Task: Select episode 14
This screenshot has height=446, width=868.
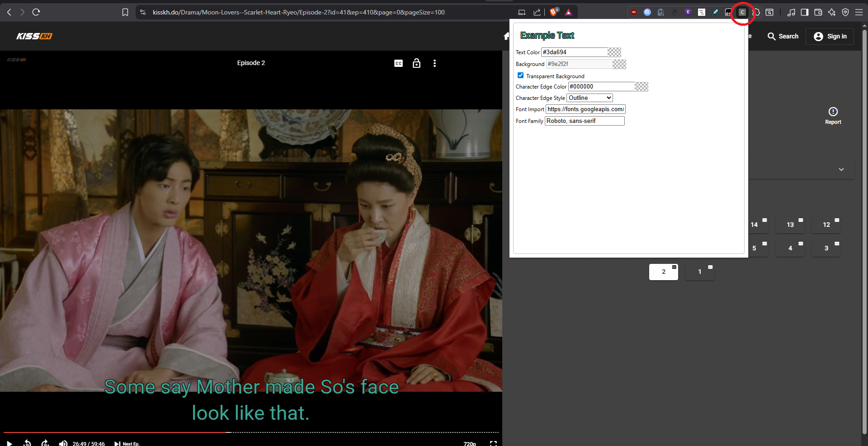Action: point(754,225)
